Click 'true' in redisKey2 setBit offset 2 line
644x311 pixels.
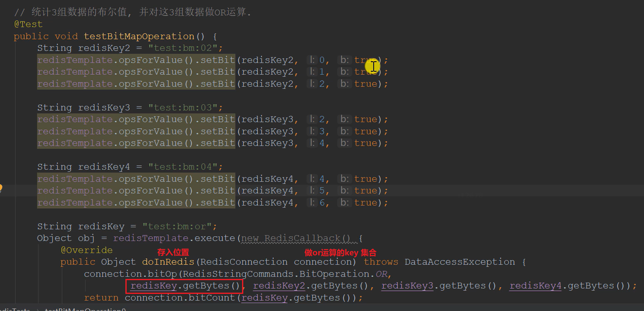[366, 84]
